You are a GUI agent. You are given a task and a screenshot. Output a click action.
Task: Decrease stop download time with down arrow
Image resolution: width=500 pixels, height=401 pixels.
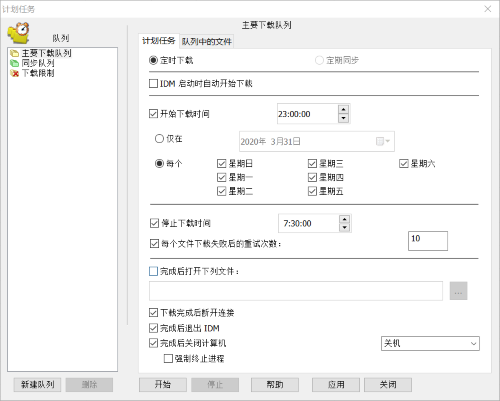pos(344,228)
